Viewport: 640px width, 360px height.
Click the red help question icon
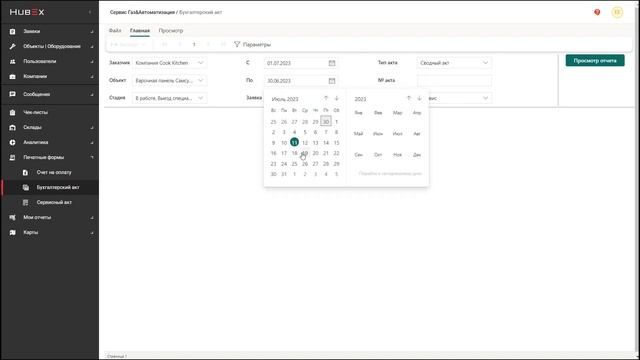coord(597,12)
